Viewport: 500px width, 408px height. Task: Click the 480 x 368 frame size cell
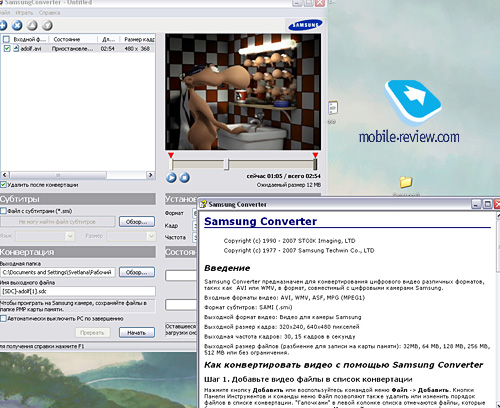(x=137, y=49)
